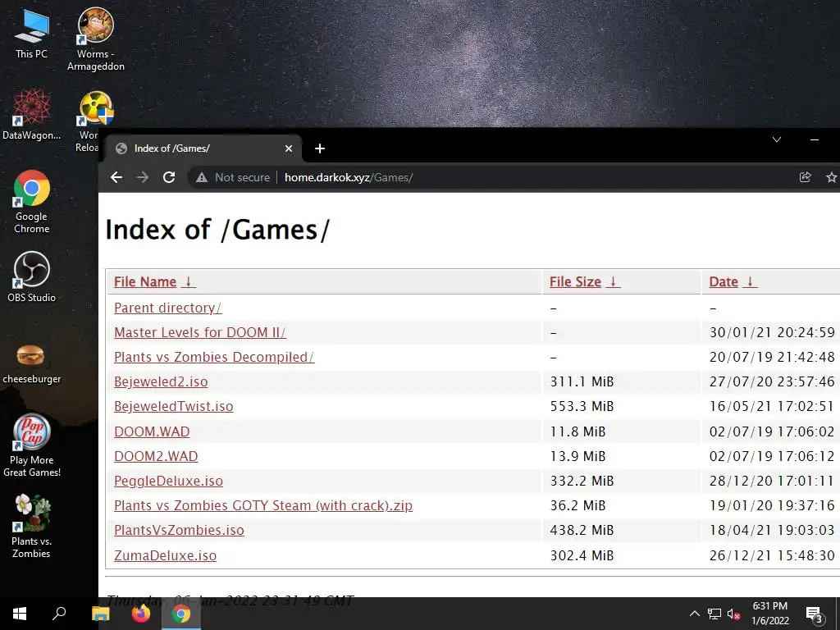840x630 pixels.
Task: Click date 30/01/21 20:24:59
Action: (772, 333)
